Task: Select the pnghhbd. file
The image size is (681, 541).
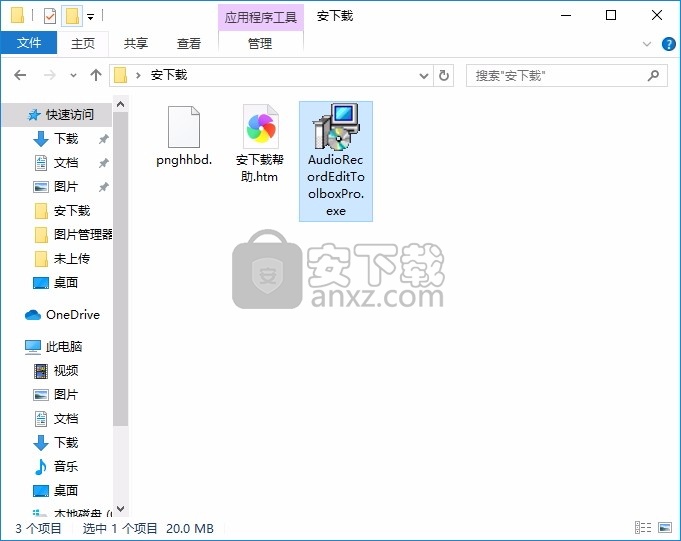Action: 184,137
